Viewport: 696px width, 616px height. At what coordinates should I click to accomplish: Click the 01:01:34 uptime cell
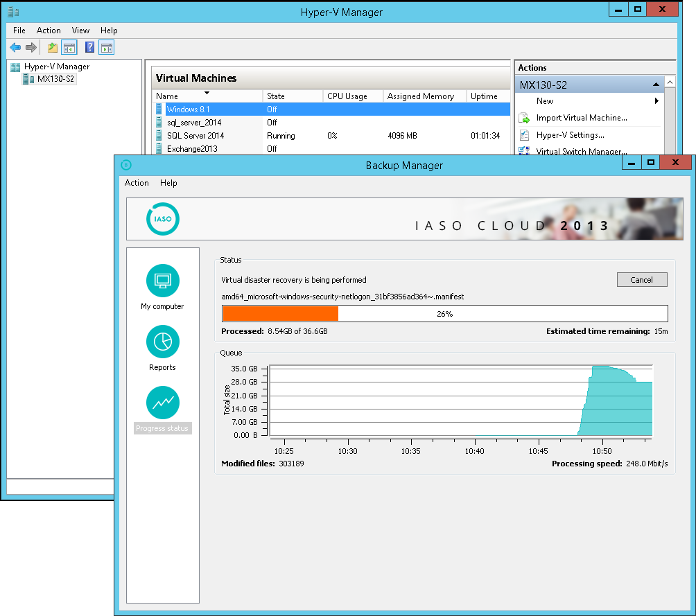click(x=485, y=135)
